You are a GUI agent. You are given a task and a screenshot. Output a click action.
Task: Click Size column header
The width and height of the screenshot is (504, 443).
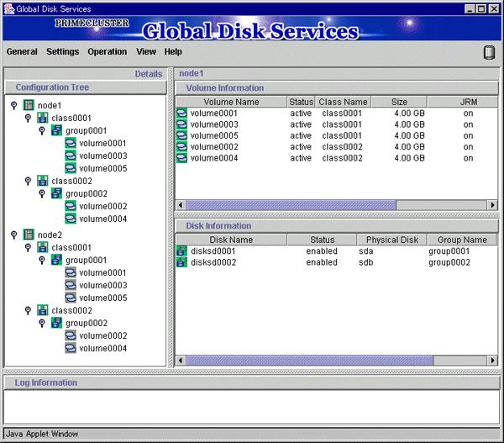pyautogui.click(x=399, y=102)
